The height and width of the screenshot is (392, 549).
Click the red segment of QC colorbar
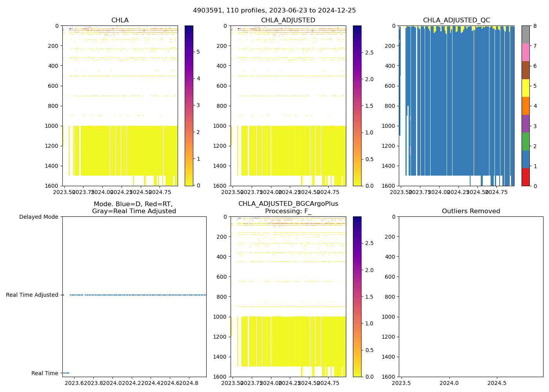pyautogui.click(x=525, y=177)
